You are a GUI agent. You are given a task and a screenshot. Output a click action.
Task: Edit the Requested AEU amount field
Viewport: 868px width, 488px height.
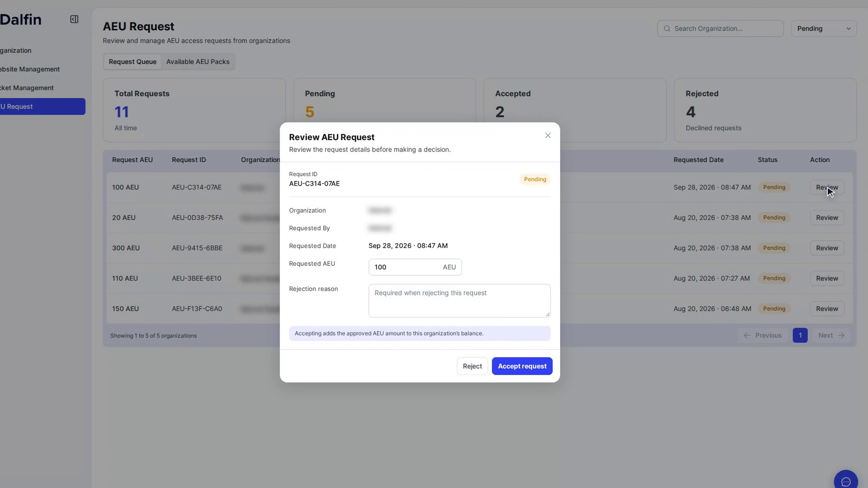tap(415, 267)
